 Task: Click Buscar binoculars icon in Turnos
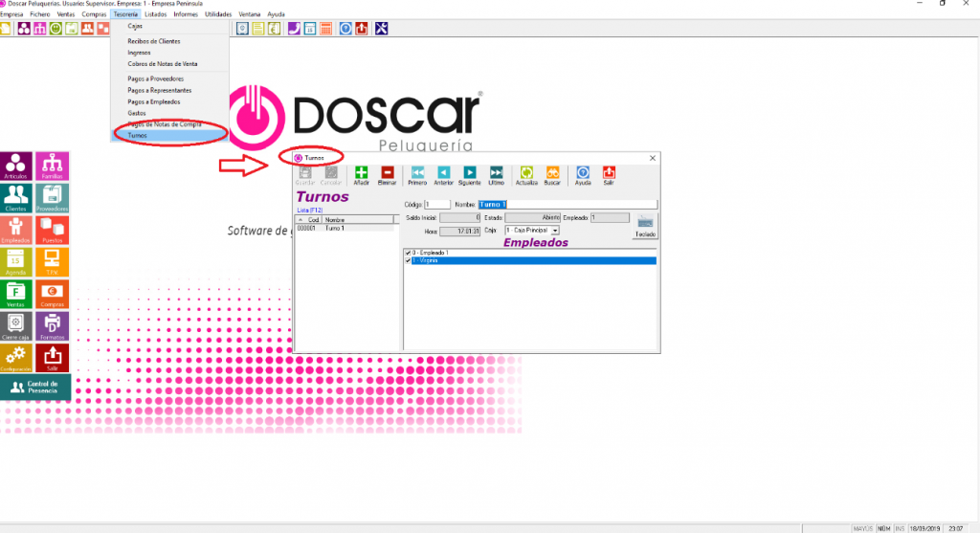pyautogui.click(x=552, y=175)
